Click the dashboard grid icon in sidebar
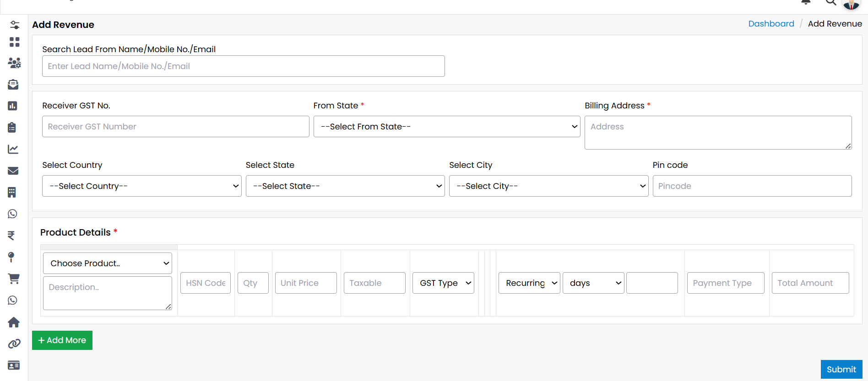The width and height of the screenshot is (868, 381). pyautogui.click(x=14, y=42)
